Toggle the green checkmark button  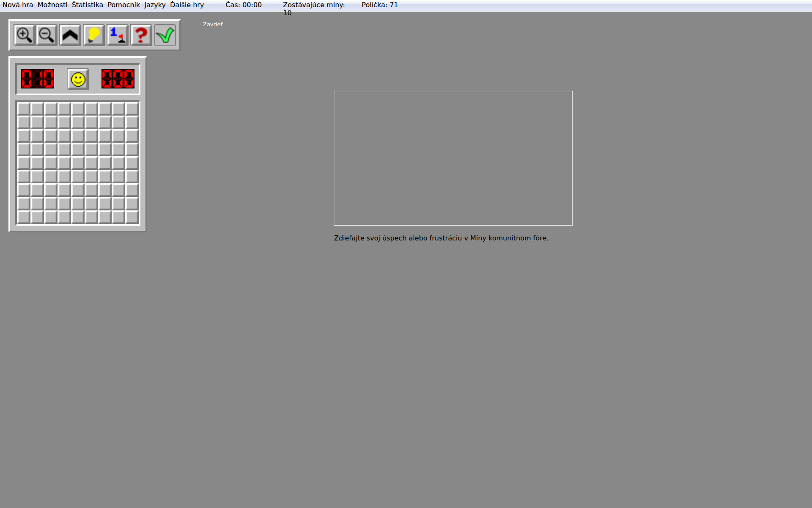(165, 35)
